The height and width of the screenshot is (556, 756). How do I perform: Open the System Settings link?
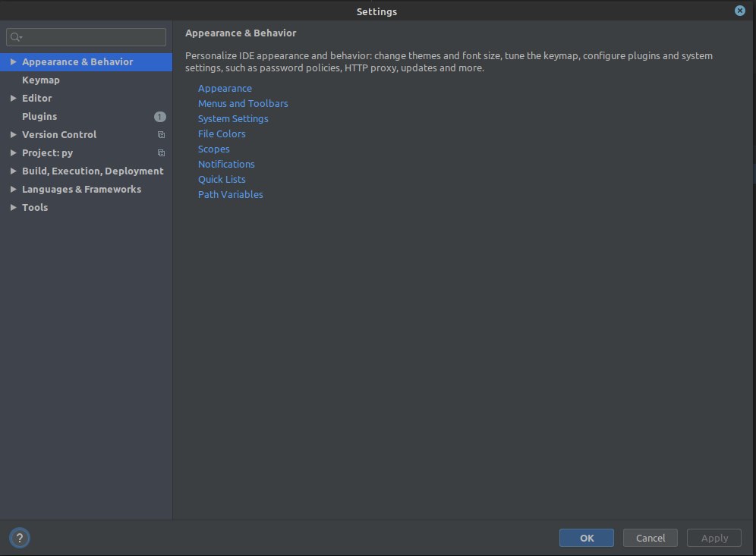(x=233, y=118)
